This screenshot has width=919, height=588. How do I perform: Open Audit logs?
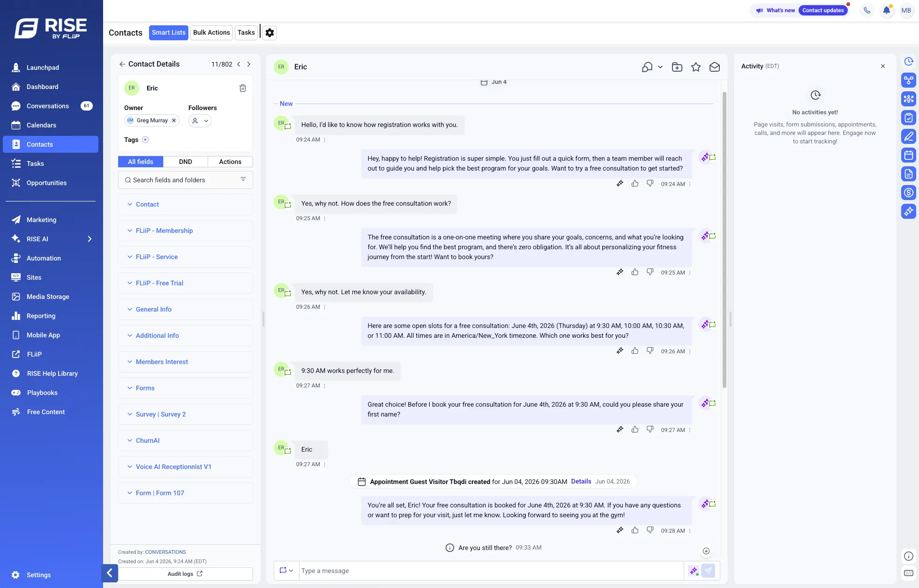186,574
